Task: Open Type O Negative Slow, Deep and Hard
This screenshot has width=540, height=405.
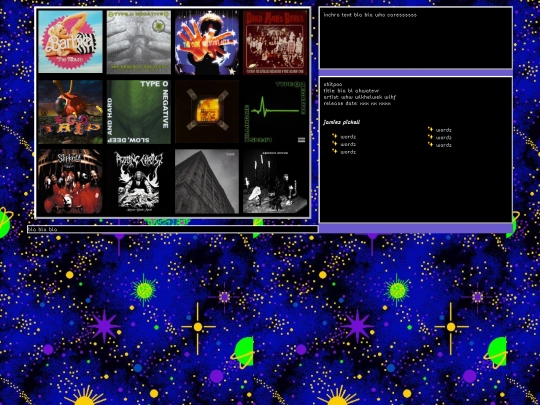Action: pos(139,112)
